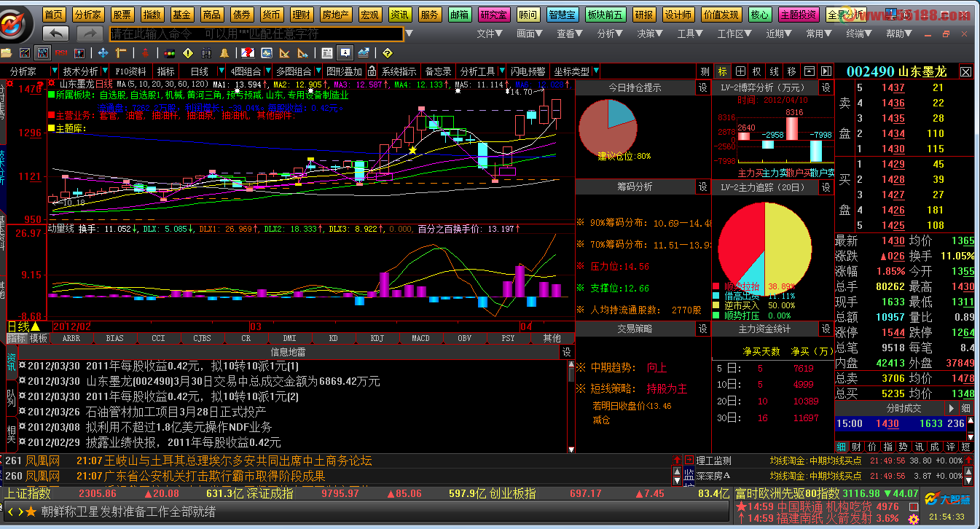Open the 研报 research reports button
This screenshot has width=980, height=529.
644,15
